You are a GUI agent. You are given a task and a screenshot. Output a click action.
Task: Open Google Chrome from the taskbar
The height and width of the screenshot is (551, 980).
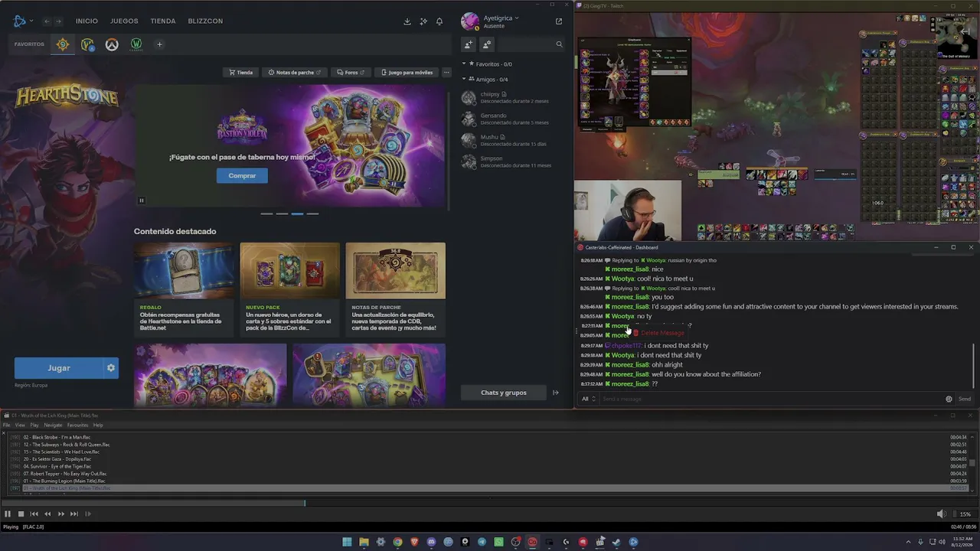tap(397, 542)
